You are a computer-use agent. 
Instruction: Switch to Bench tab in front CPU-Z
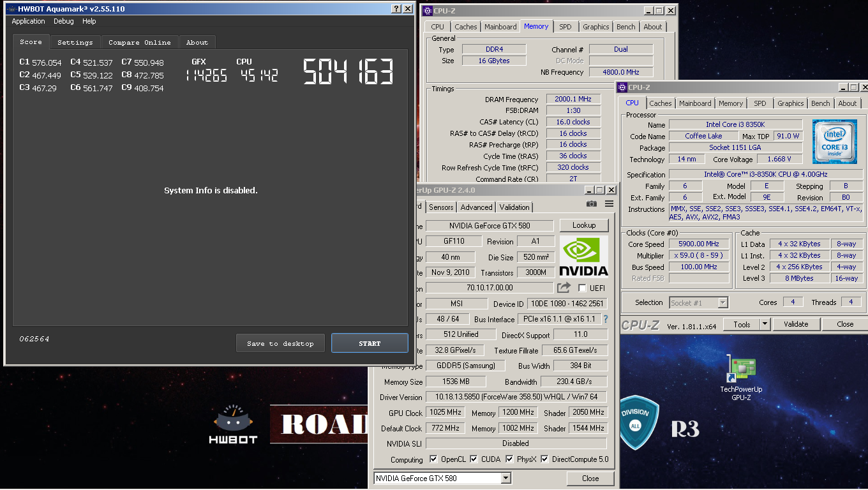click(821, 103)
